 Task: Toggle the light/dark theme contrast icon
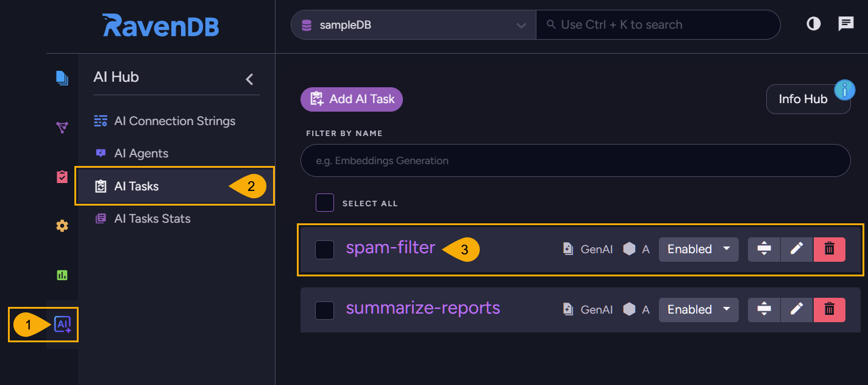813,24
